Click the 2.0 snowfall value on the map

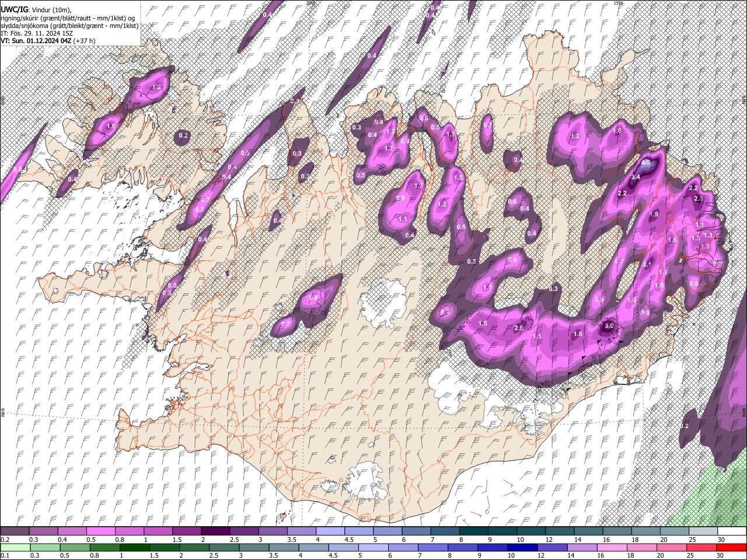[x=519, y=328]
